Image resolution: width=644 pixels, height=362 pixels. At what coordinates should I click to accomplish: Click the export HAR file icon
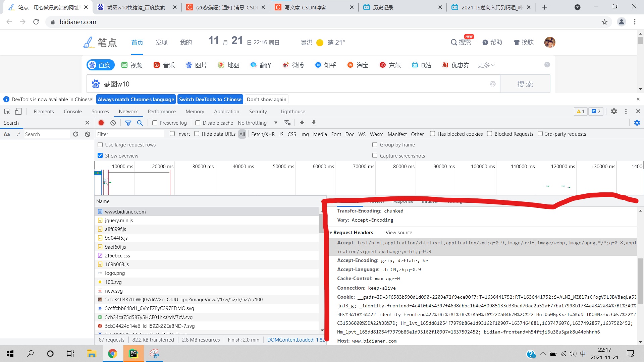tap(315, 123)
